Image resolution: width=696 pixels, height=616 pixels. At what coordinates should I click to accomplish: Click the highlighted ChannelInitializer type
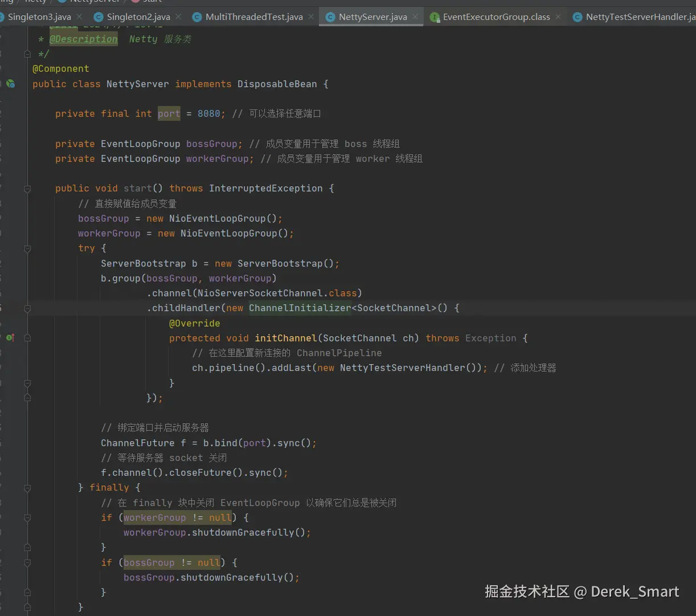coord(300,308)
